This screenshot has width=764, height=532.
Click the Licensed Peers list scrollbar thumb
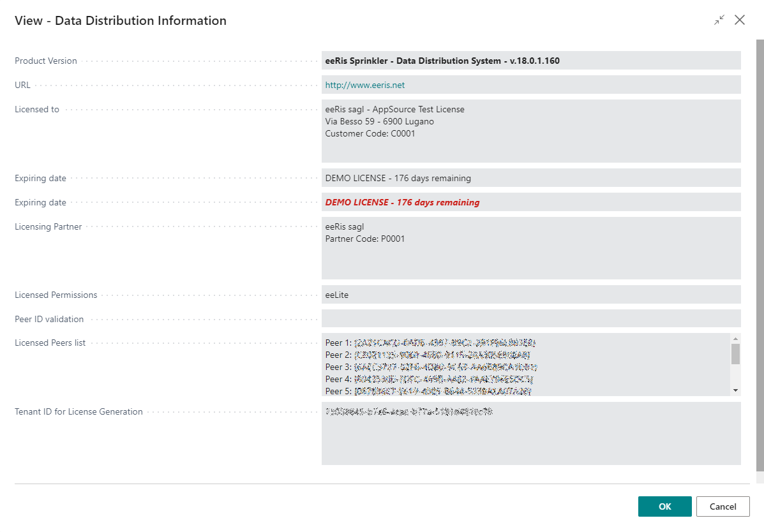(735, 353)
